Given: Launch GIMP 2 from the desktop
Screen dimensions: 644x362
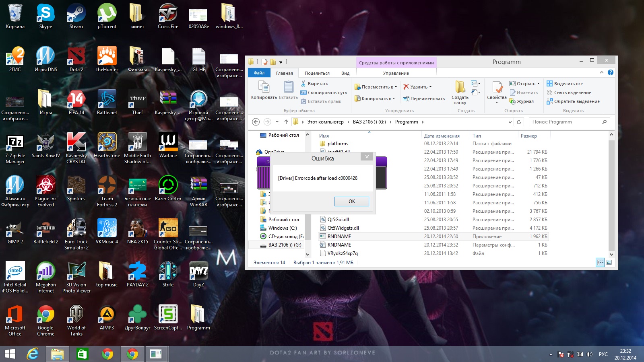Looking at the screenshot, I should pos(15,232).
